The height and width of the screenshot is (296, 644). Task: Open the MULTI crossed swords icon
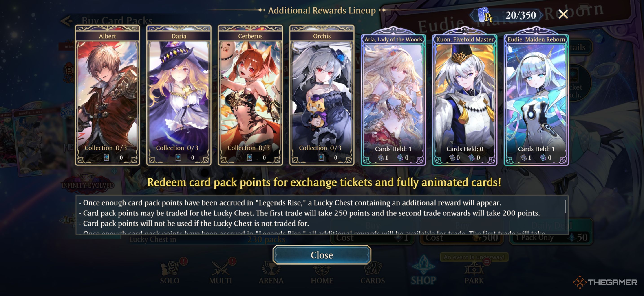pos(221,272)
